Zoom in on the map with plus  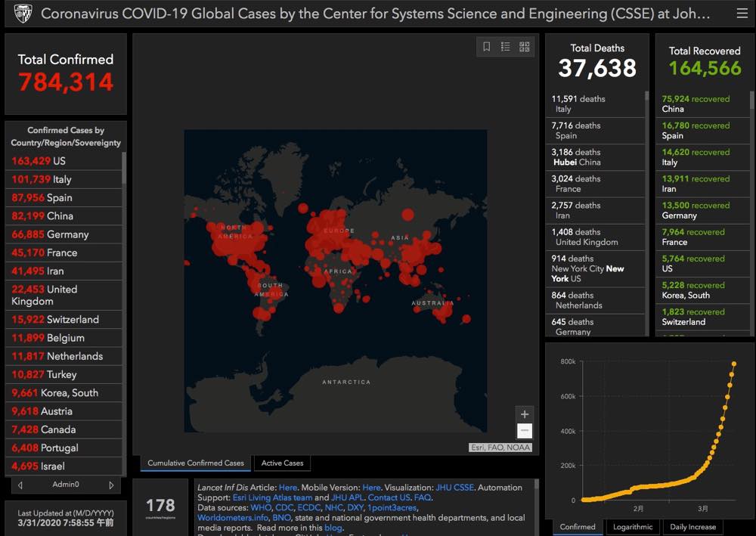pyautogui.click(x=525, y=414)
